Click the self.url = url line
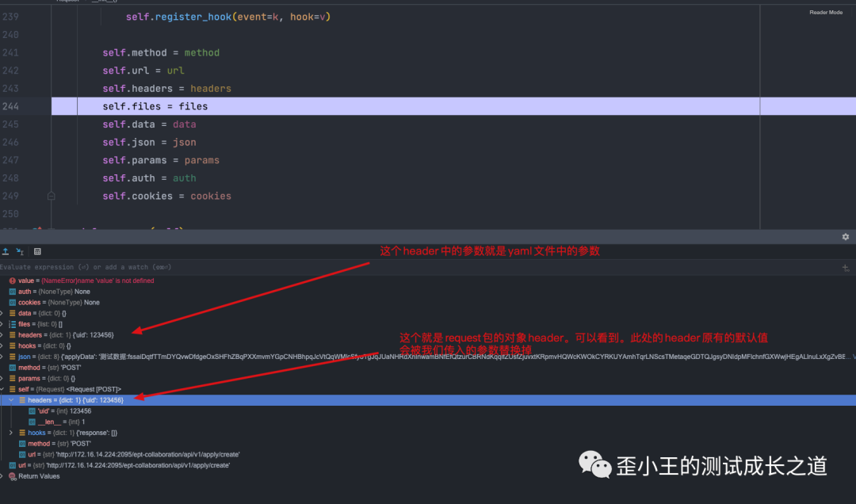The width and height of the screenshot is (856, 504). (143, 71)
